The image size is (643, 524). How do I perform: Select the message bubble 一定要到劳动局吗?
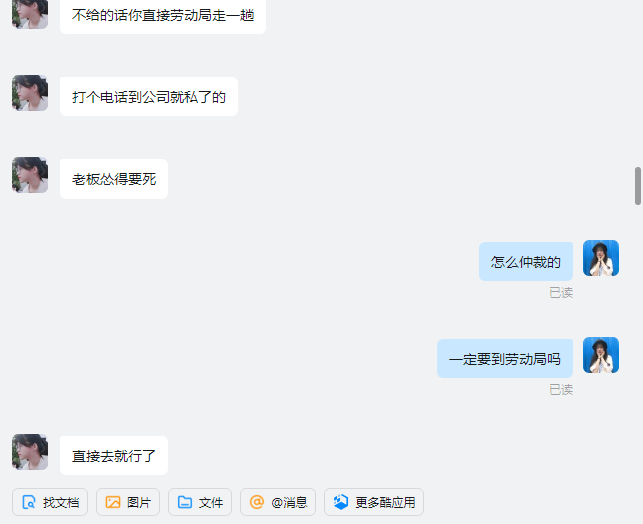click(x=505, y=359)
